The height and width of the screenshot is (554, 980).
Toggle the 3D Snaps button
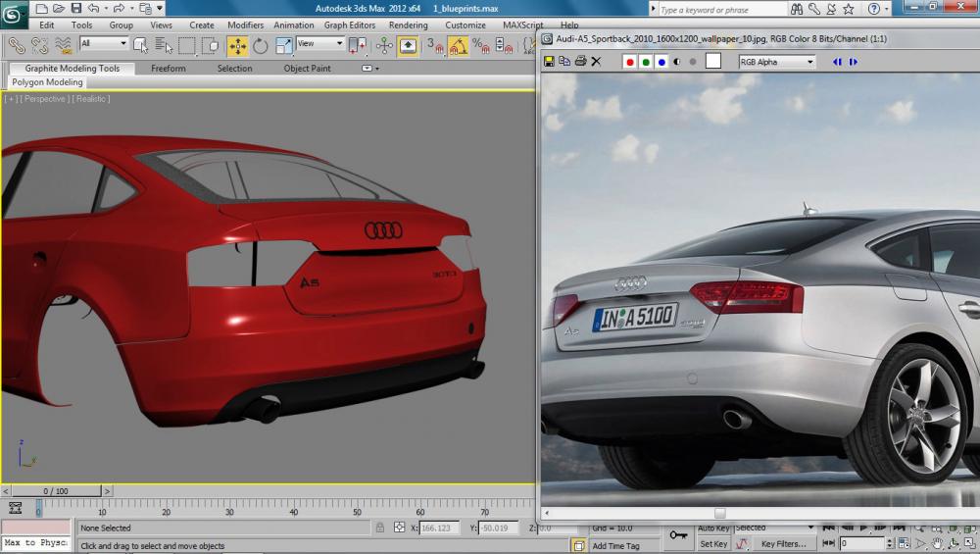point(435,46)
